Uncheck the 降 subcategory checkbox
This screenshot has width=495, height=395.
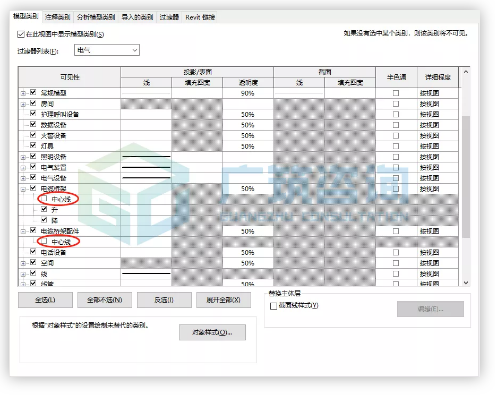point(44,220)
